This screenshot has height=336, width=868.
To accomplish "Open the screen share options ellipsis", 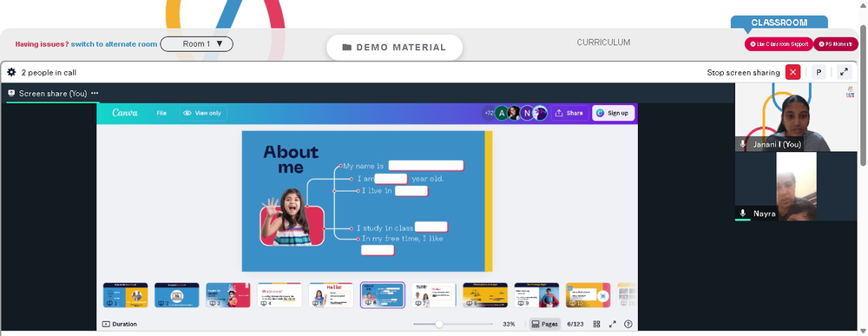I will [x=95, y=93].
